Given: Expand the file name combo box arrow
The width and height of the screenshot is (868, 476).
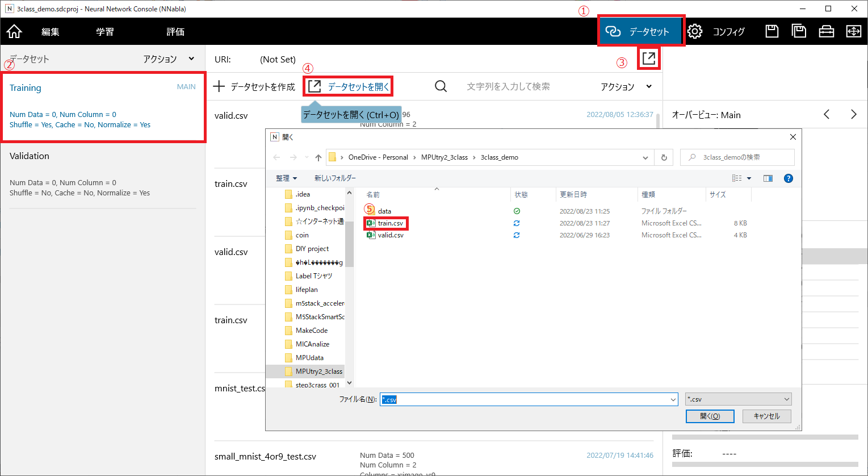Looking at the screenshot, I should [x=673, y=399].
